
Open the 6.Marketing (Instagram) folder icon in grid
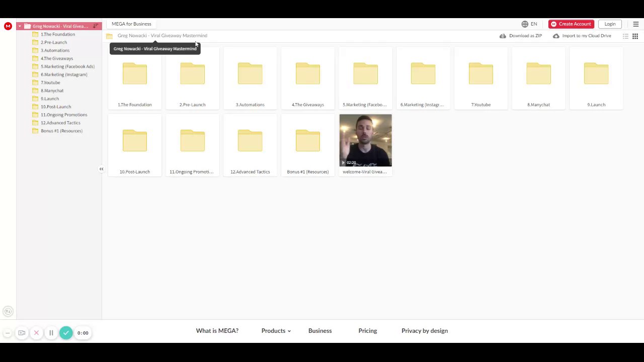click(x=423, y=73)
